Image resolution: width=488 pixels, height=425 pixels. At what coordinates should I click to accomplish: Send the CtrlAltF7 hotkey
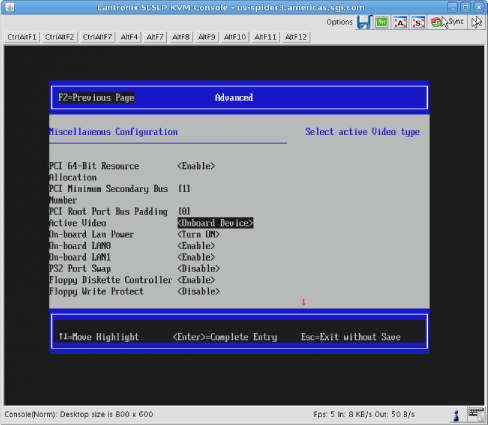tap(97, 37)
